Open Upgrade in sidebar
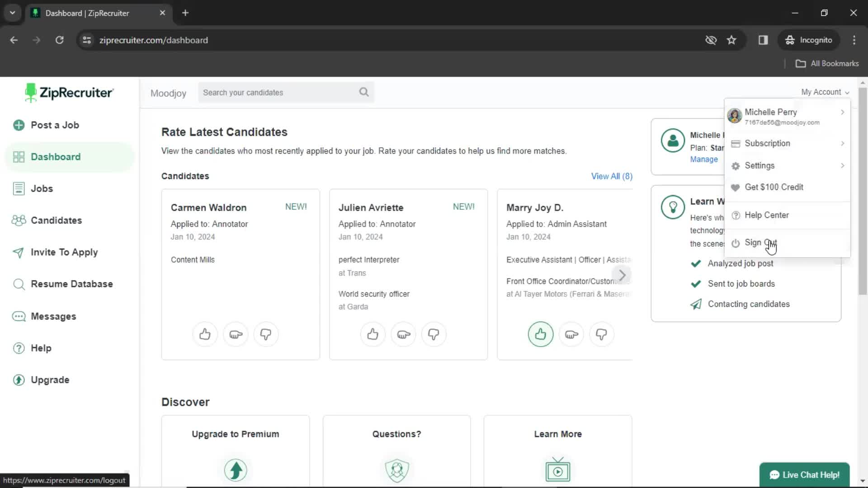Viewport: 868px width, 488px height. pos(70,380)
